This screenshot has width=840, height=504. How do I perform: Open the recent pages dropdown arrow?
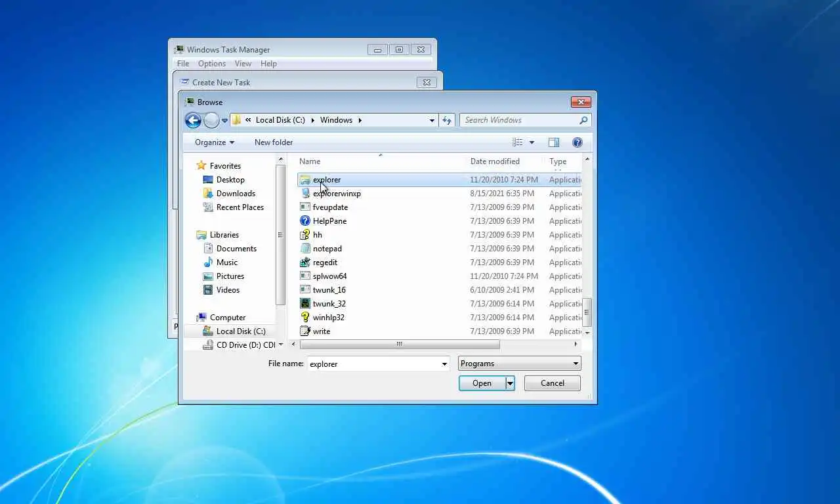pos(224,120)
